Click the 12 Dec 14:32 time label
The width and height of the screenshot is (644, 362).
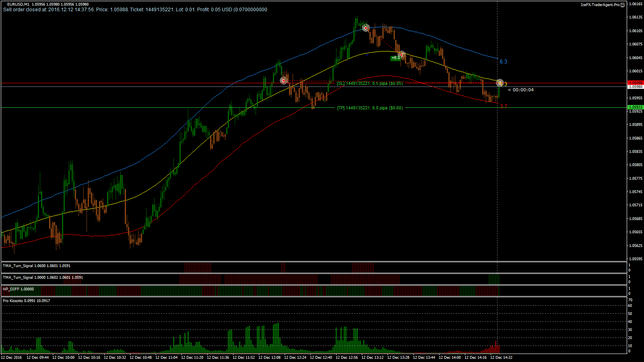point(501,357)
